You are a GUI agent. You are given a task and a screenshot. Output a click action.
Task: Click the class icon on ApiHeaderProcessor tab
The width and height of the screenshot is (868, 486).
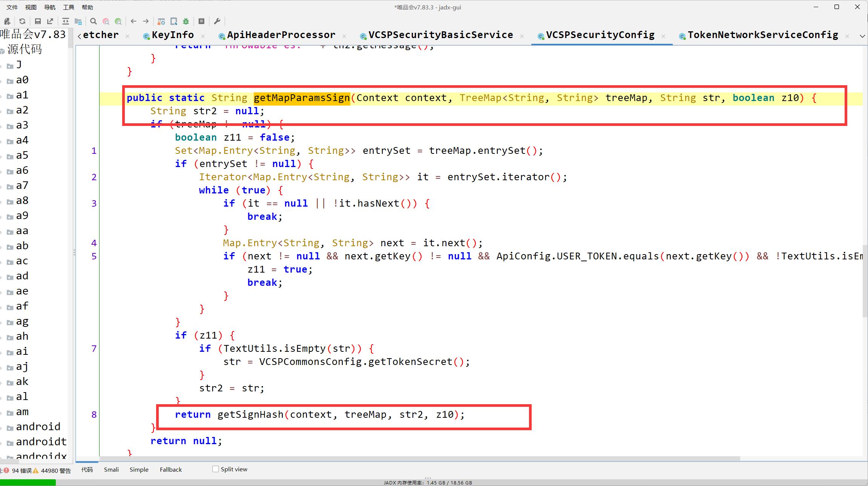coord(222,36)
